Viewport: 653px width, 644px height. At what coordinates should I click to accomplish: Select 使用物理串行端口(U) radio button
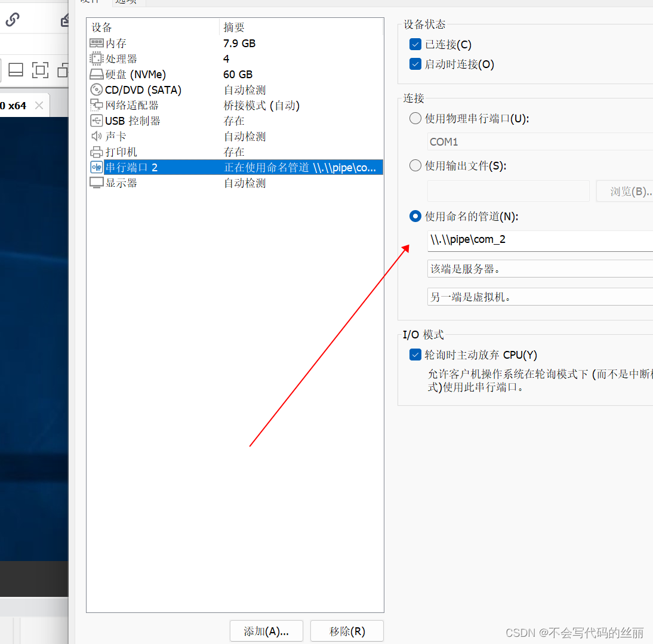click(x=415, y=119)
